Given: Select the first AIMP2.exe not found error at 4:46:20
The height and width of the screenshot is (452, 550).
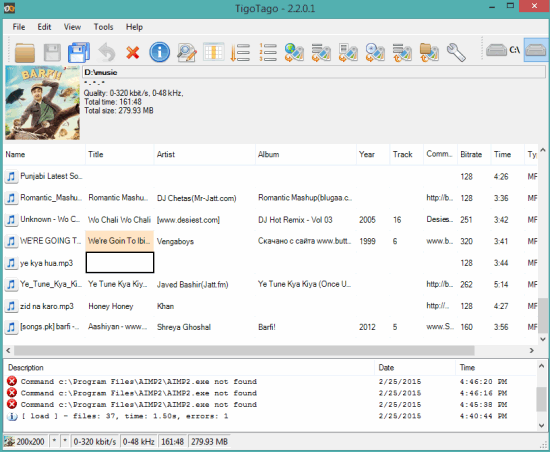Looking at the screenshot, I should click(270, 382).
